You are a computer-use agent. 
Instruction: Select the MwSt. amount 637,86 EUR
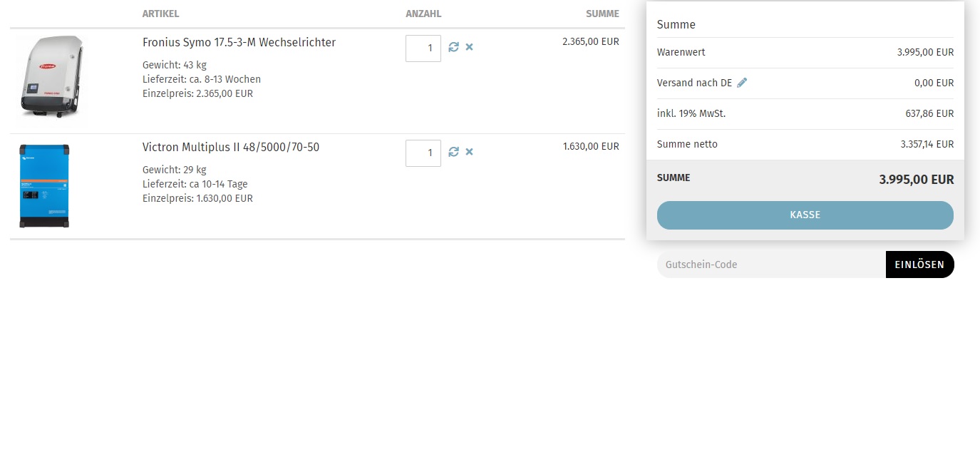pyautogui.click(x=929, y=113)
